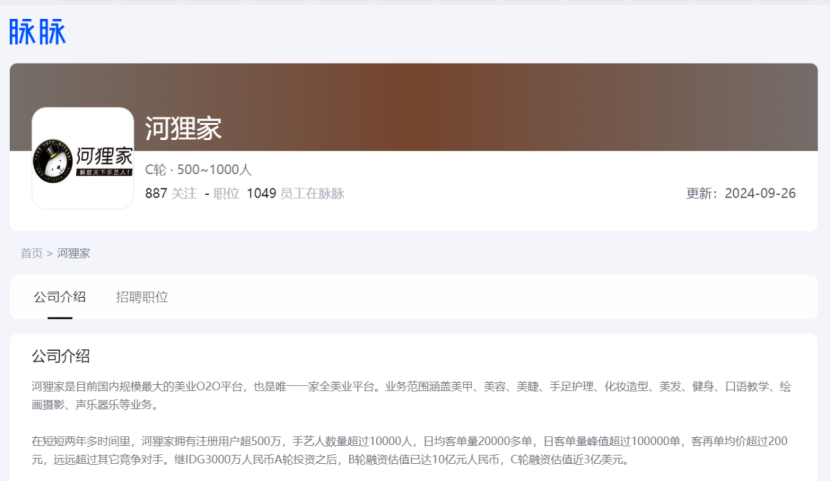Open the 招聘职位 tab
The image size is (830, 482).
(142, 297)
